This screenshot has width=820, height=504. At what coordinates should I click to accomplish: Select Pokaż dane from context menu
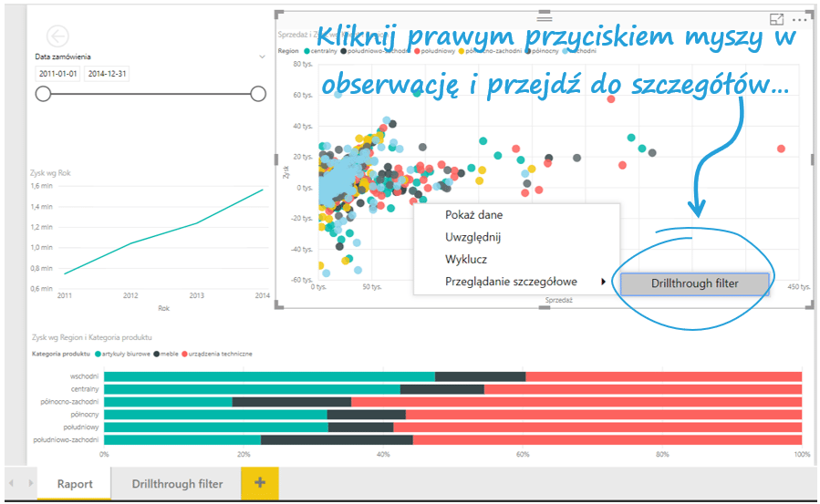click(473, 215)
